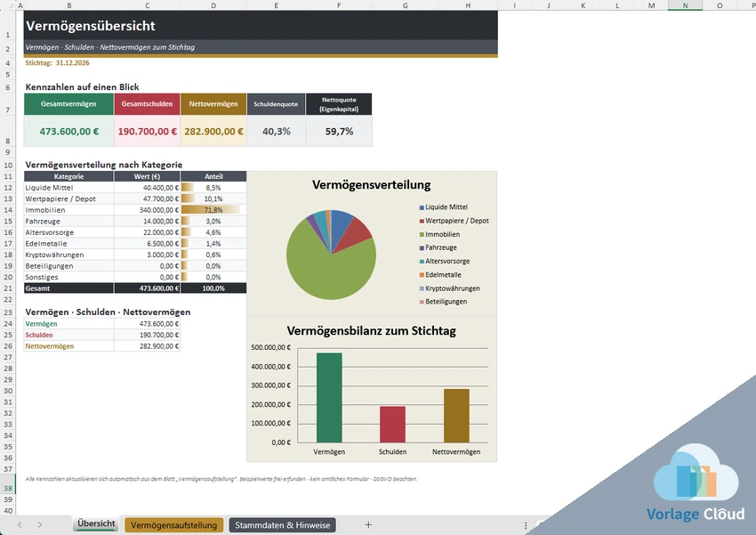Click the 190.700,00 € Gesamtschulden KPI value
Viewport: 756px width, 535px height.
(147, 131)
